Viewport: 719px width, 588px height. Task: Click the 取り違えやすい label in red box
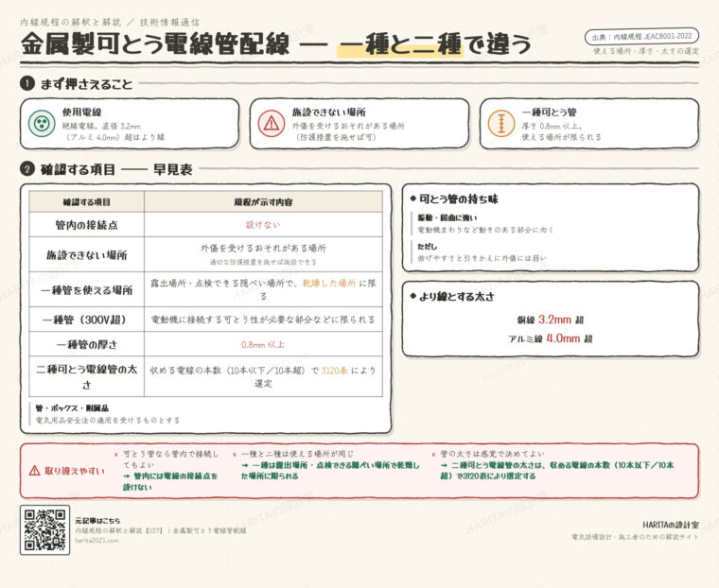point(75,471)
